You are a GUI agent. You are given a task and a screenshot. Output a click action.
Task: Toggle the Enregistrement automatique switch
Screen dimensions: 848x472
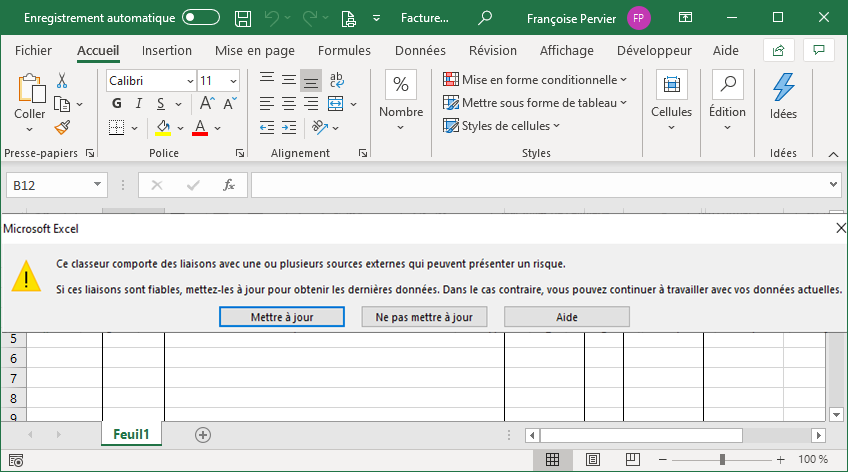tap(201, 18)
